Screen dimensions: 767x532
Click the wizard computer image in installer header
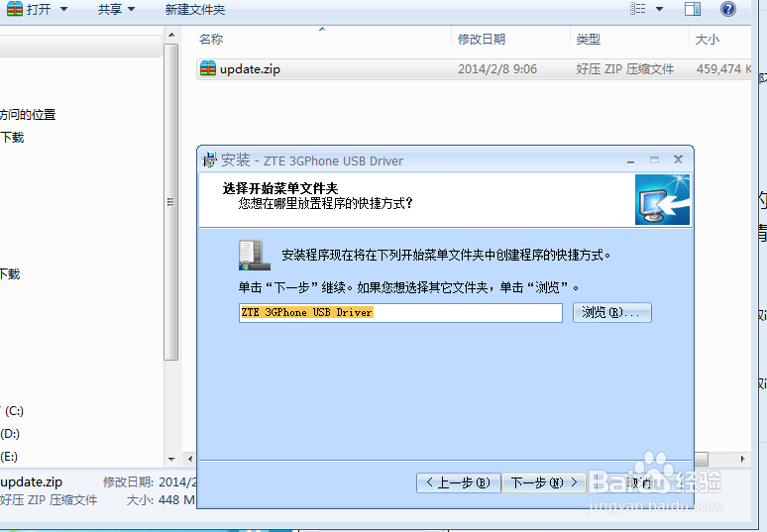coord(662,200)
